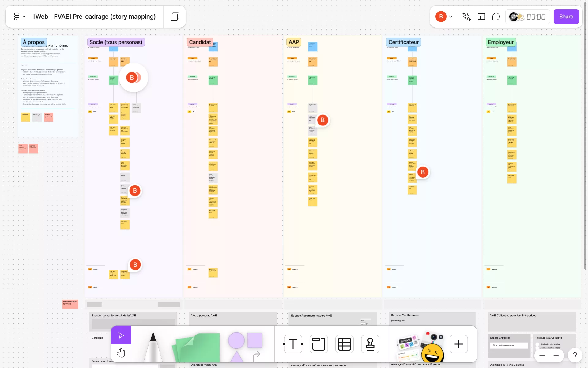The width and height of the screenshot is (588, 368).
Task: Switch to the Hand tool
Action: [x=121, y=353]
